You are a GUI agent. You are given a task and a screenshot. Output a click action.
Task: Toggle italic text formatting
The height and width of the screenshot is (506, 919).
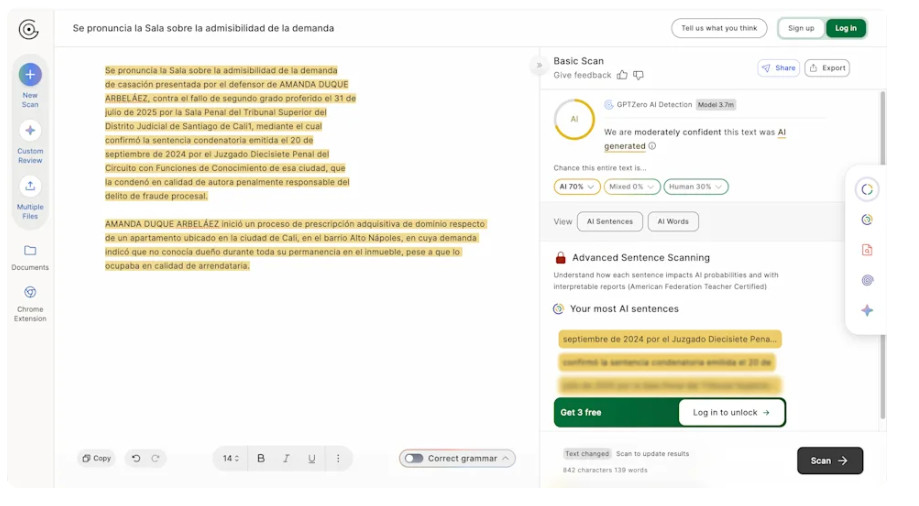pos(286,458)
